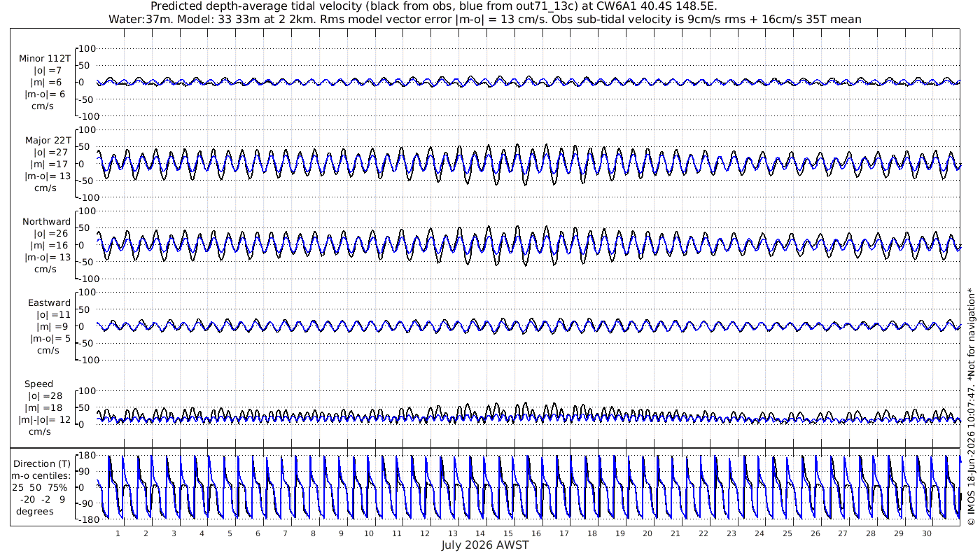Click the 'm-o centiles:' text
The width and height of the screenshot is (980, 560).
tap(42, 475)
